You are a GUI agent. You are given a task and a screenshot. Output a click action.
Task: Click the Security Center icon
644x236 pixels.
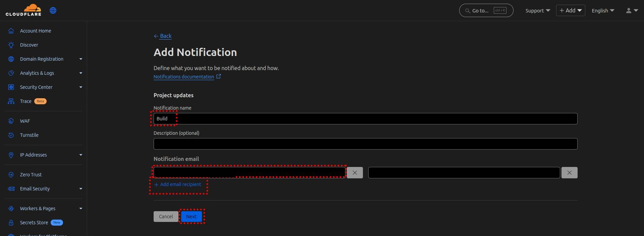click(11, 87)
